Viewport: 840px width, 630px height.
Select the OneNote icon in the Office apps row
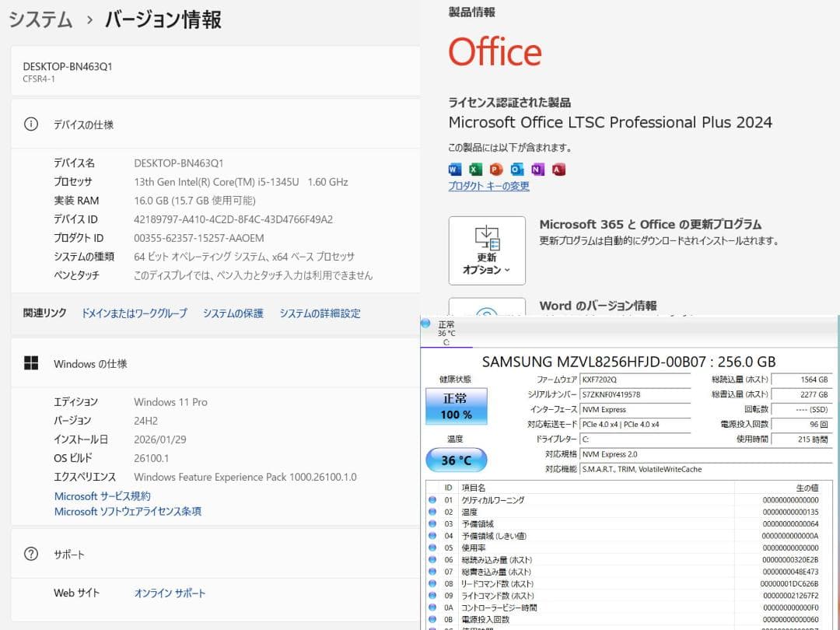coord(537,169)
